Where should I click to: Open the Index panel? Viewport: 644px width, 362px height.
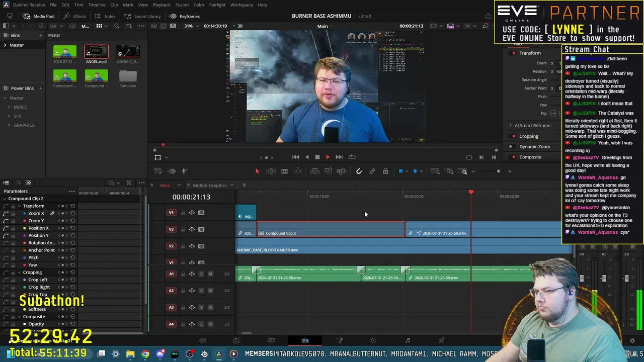click(x=105, y=16)
